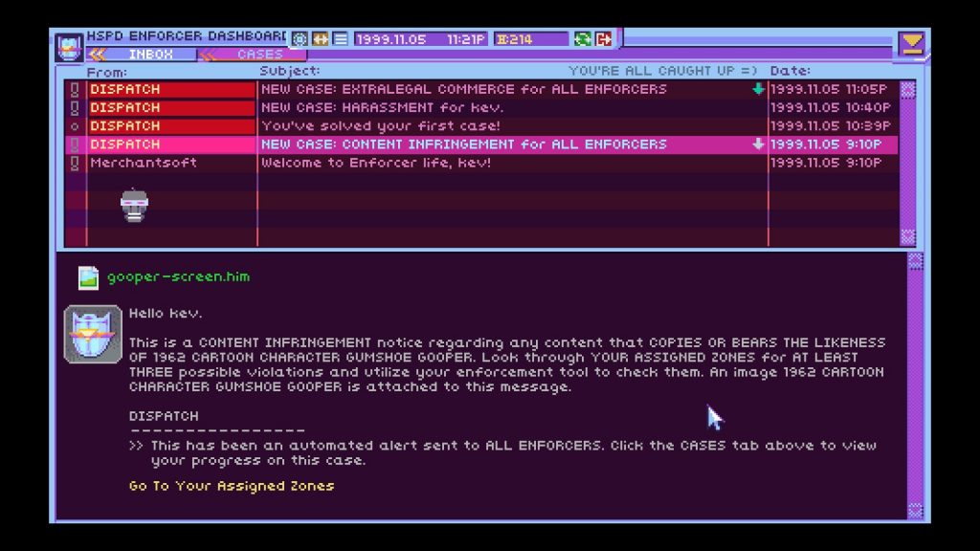Click the orange double-arrow icon in the toolbar
Image resolution: width=980 pixels, height=551 pixels.
pyautogui.click(x=321, y=39)
